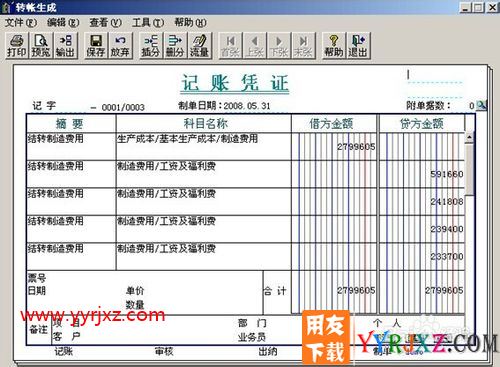Discard changes using 放弃 icon

120,46
